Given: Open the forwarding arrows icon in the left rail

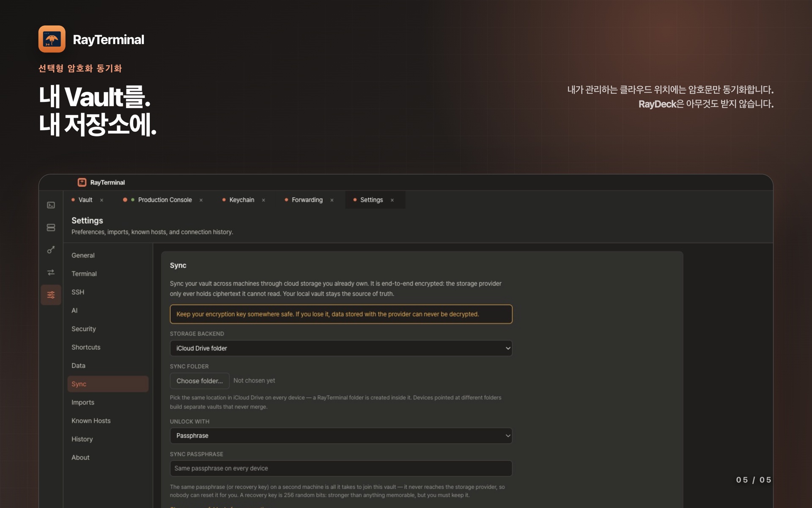Looking at the screenshot, I should pos(51,273).
